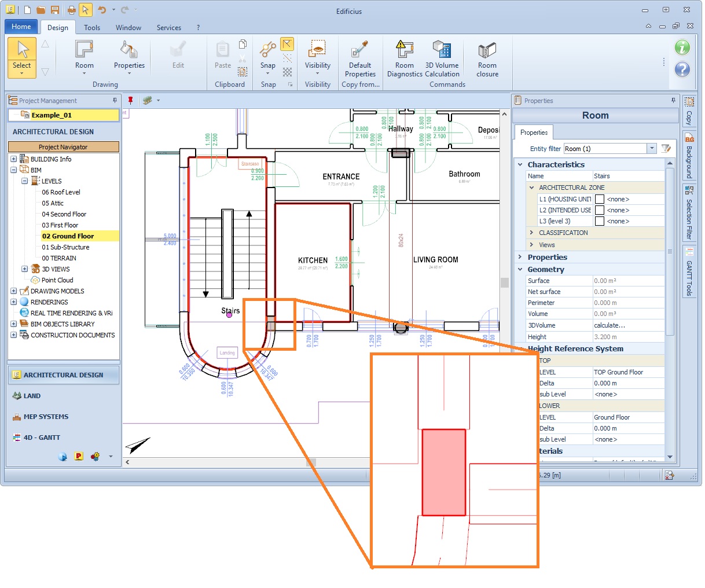Switch to the Tools ribbon tab
The height and width of the screenshot is (588, 705).
[92, 28]
